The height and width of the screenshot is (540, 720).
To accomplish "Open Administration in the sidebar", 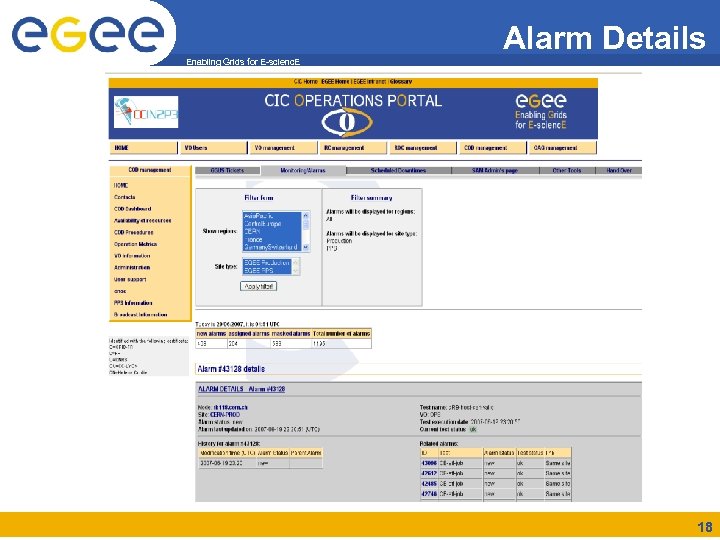I will [x=132, y=268].
